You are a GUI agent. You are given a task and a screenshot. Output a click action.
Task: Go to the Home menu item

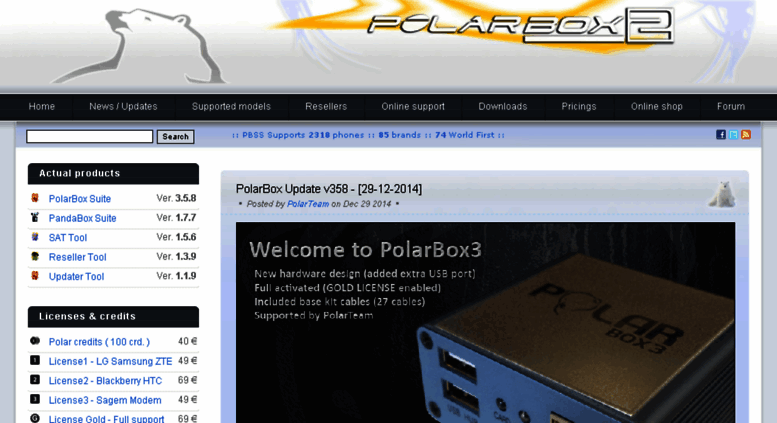[x=42, y=106]
